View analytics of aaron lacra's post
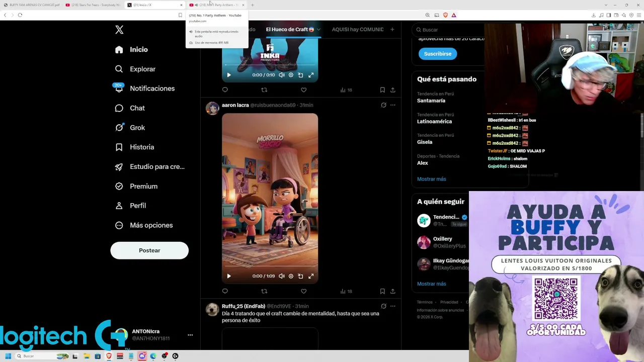644x362 pixels. point(346,291)
